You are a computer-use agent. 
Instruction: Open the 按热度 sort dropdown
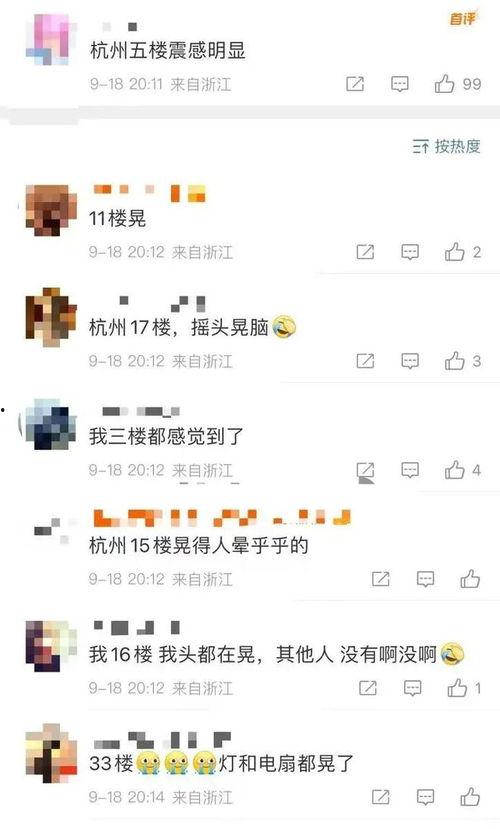[447, 146]
